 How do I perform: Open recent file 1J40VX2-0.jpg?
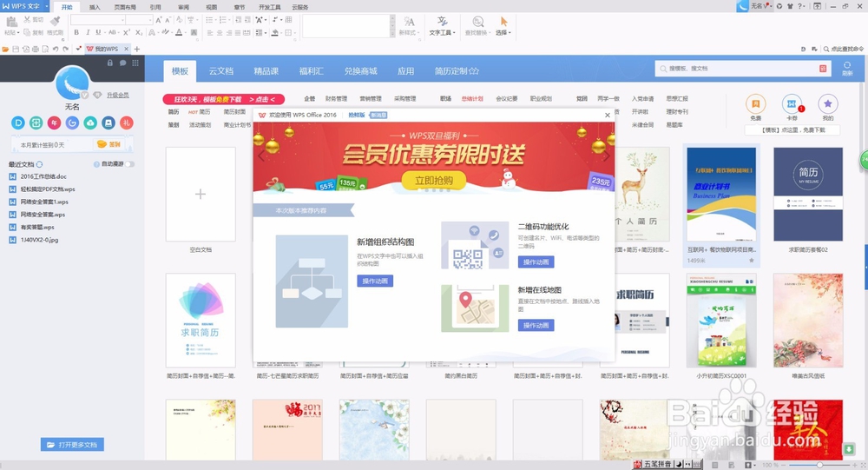39,240
